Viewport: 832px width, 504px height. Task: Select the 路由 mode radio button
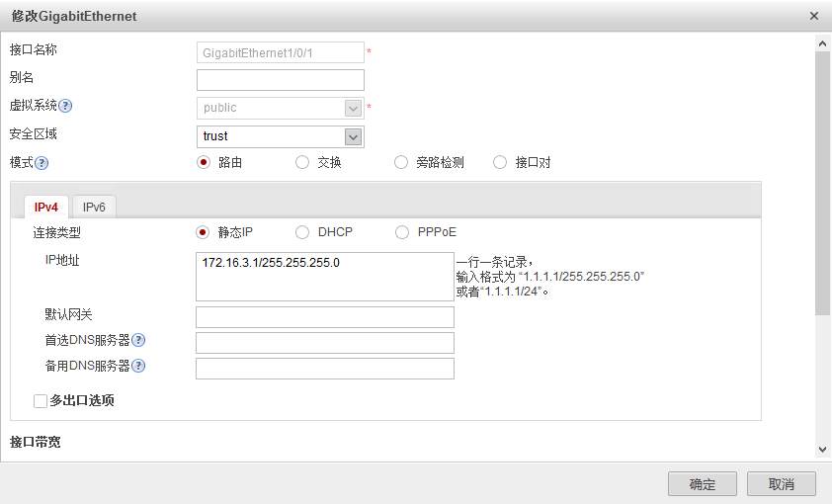(x=204, y=163)
